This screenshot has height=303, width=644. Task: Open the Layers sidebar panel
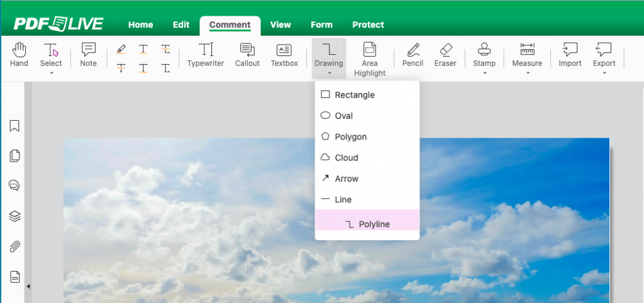pyautogui.click(x=14, y=216)
